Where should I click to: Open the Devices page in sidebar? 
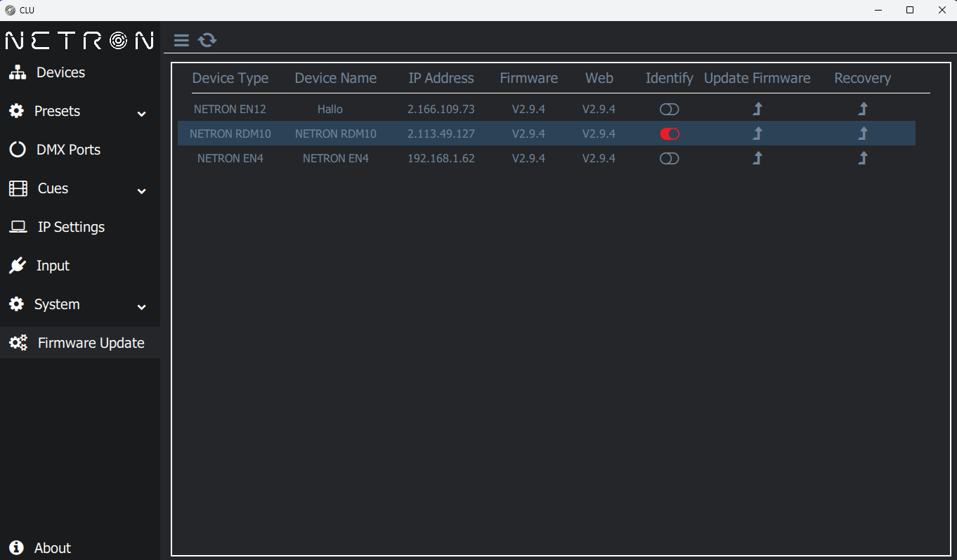[60, 72]
